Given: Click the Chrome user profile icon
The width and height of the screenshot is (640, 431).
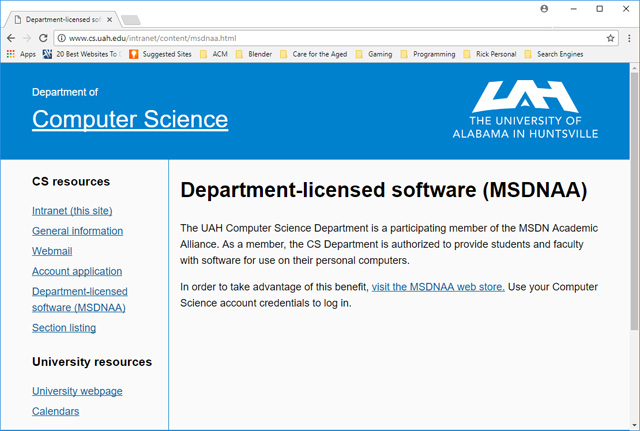Looking at the screenshot, I should tap(544, 8).
